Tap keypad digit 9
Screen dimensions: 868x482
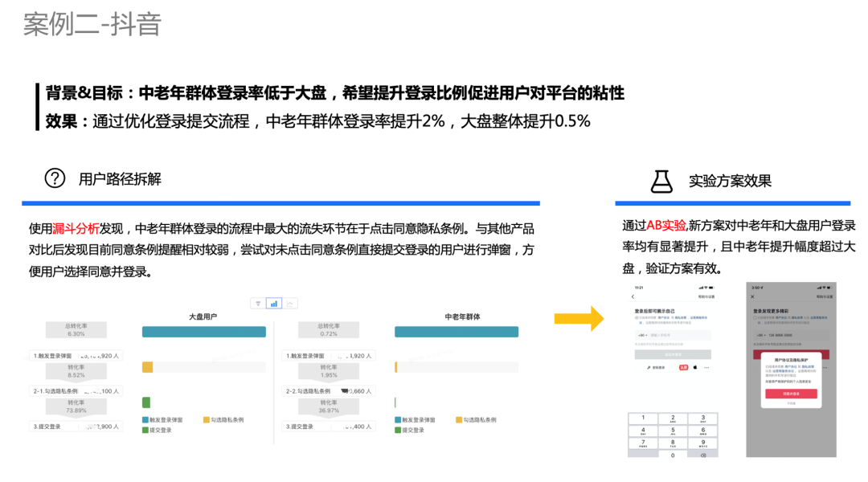point(703,443)
